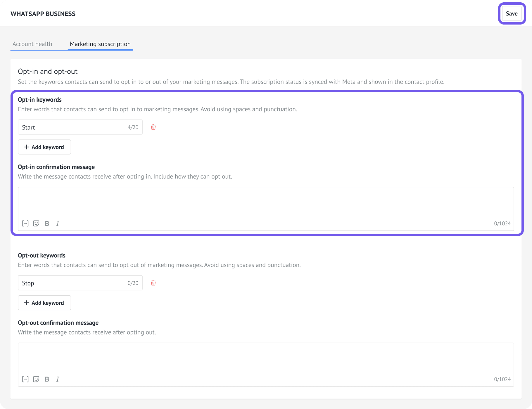
Task: Save the WhatsApp Business settings
Action: click(512, 13)
